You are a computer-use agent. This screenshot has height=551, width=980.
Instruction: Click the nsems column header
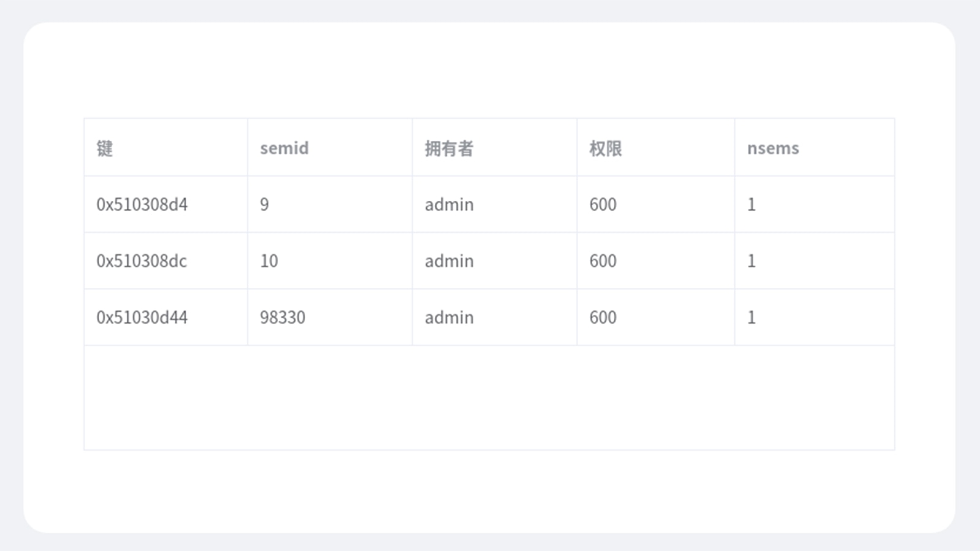773,148
